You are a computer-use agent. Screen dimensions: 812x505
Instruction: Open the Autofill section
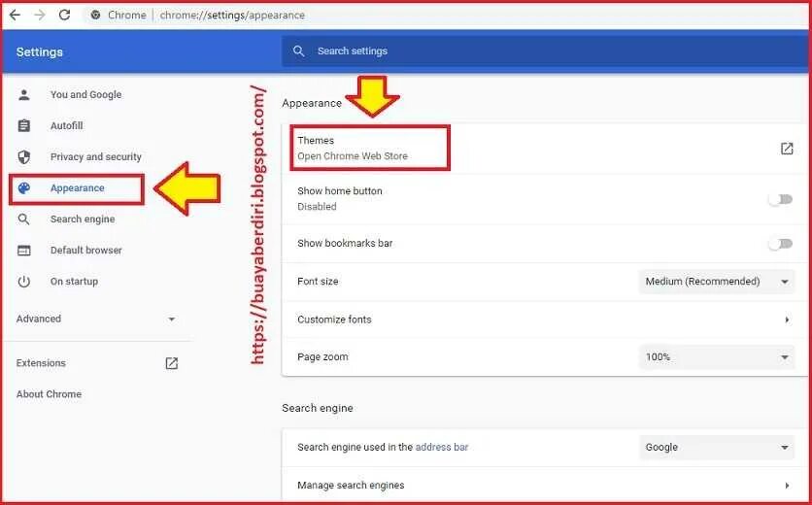(x=66, y=126)
